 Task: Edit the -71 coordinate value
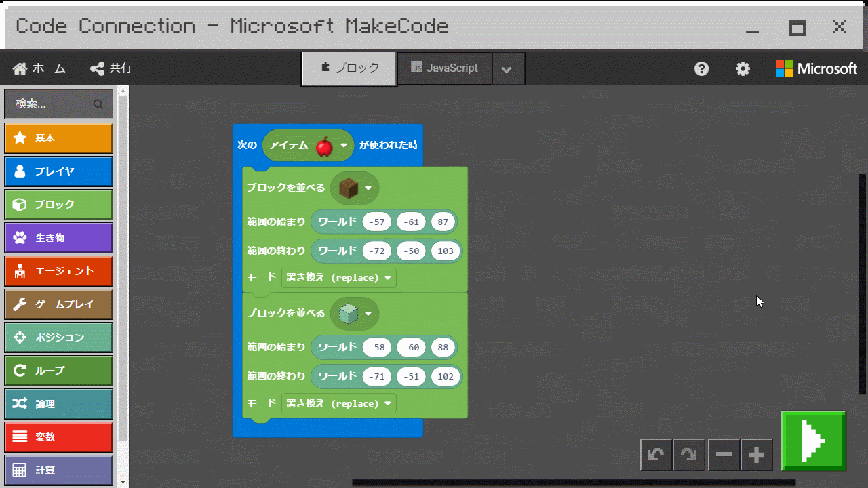click(x=378, y=377)
